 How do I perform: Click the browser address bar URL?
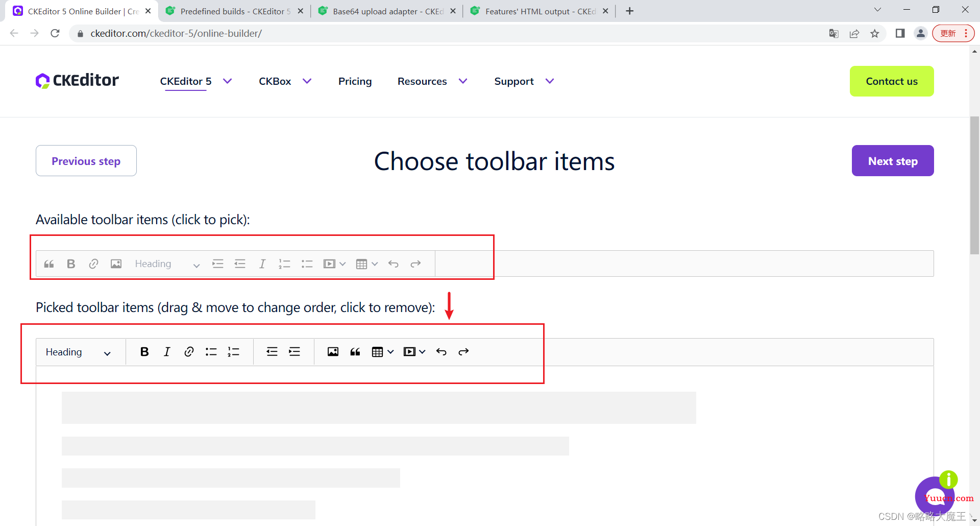176,33
